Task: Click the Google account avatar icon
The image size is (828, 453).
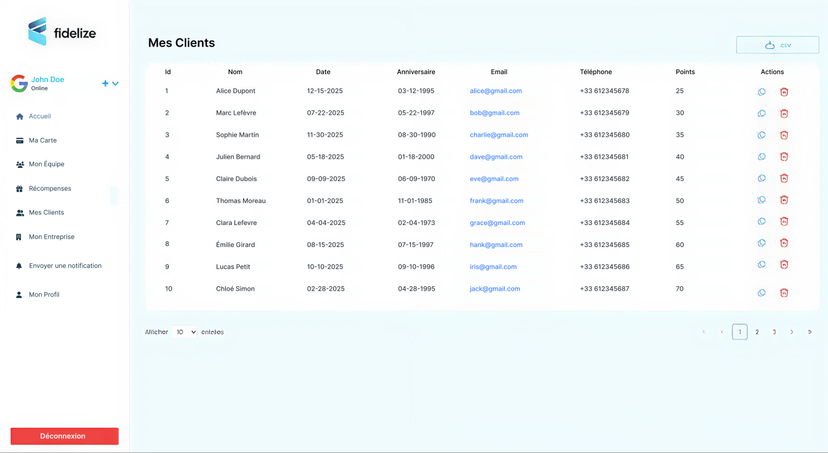Action: [x=20, y=83]
